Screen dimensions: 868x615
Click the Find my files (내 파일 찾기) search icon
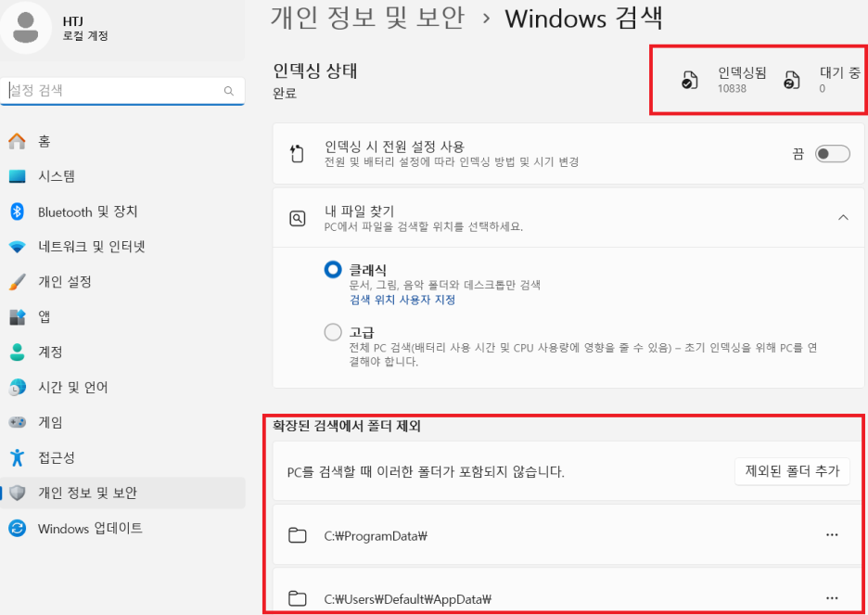click(298, 218)
